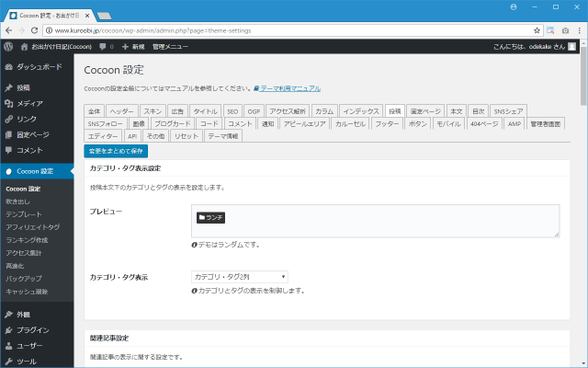Viewport: 588px width, 368px height.
Task: Click the comments bubble in admin bar
Action: [104, 45]
